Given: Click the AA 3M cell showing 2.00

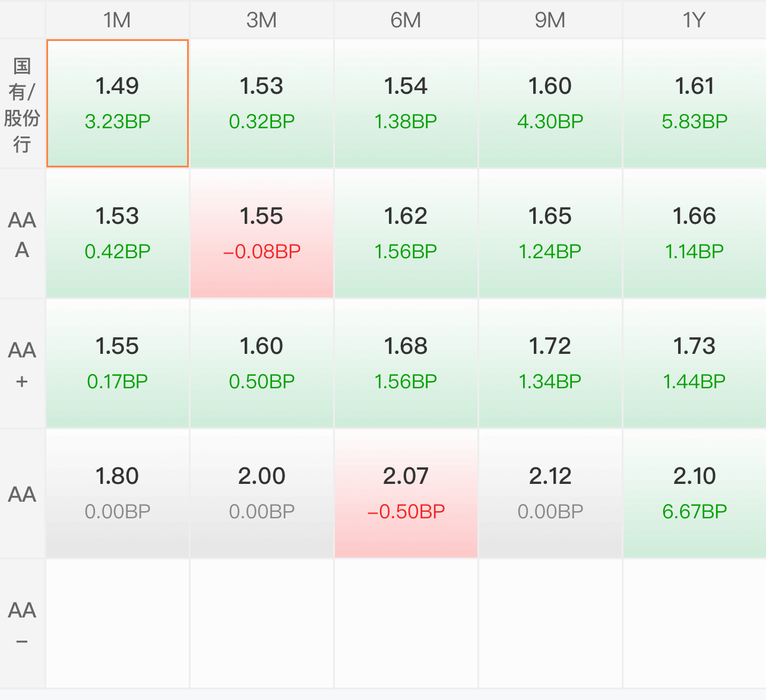Looking at the screenshot, I should (262, 494).
